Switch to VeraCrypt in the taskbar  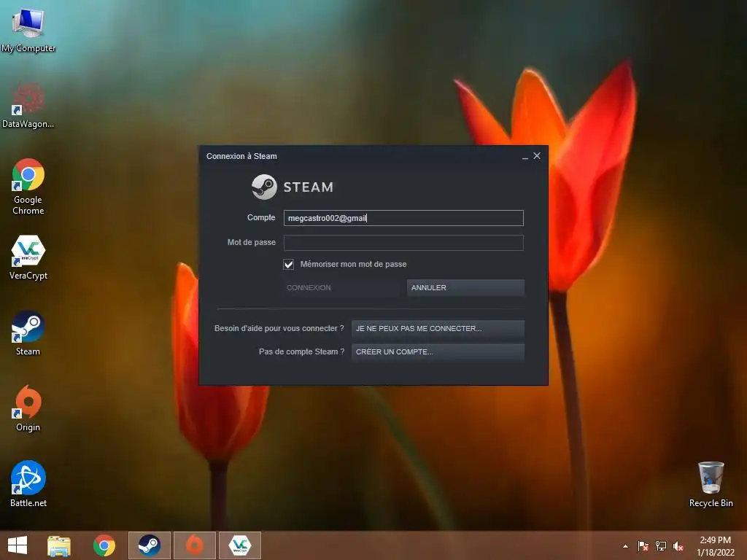239,545
